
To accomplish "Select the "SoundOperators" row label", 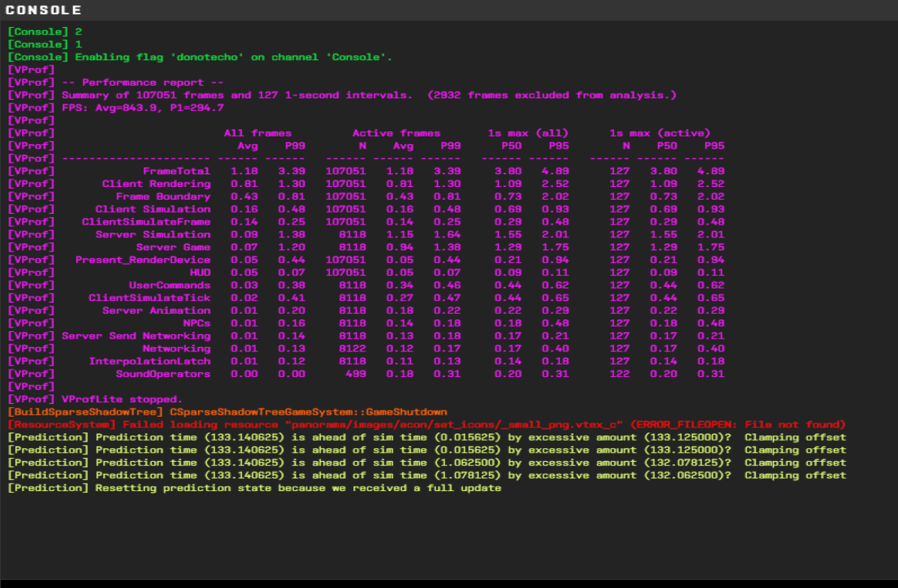I will coord(163,373).
